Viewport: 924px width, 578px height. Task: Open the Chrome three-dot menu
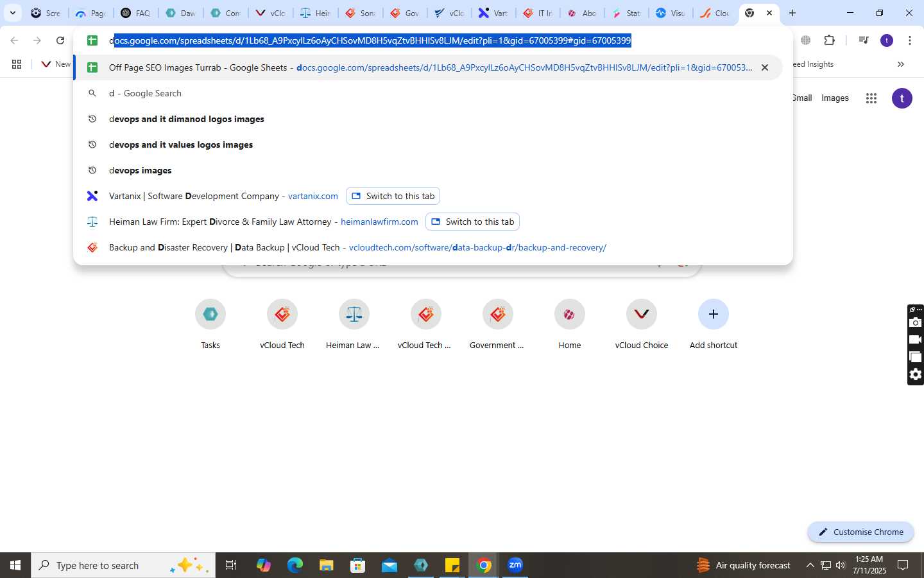coord(910,40)
